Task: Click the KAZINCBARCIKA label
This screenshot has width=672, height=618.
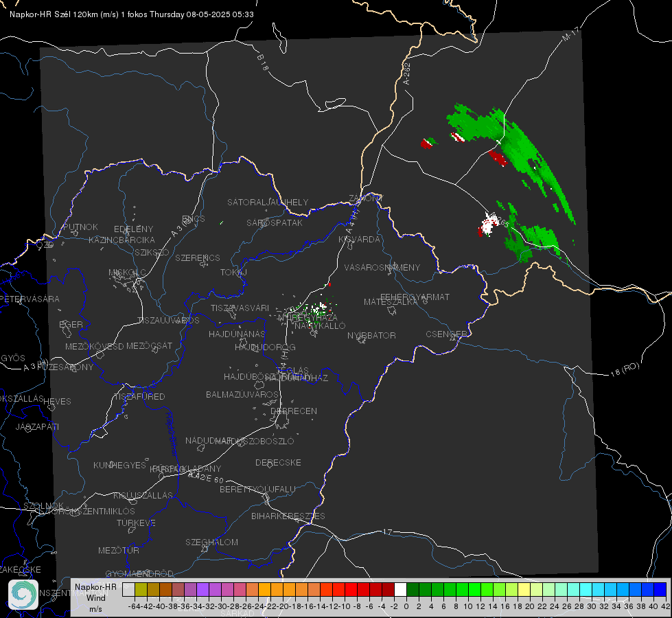Action: pyautogui.click(x=121, y=240)
